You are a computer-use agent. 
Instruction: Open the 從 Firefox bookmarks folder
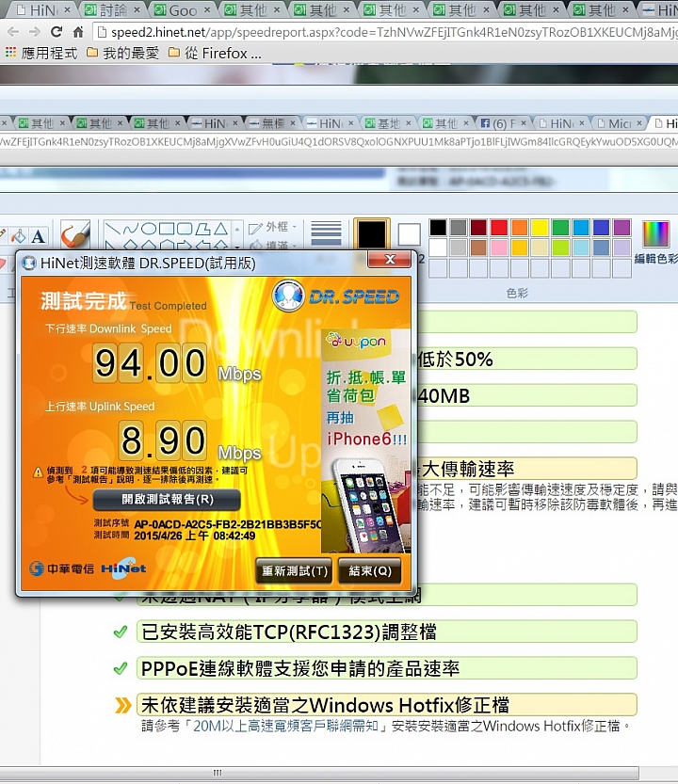point(215,53)
